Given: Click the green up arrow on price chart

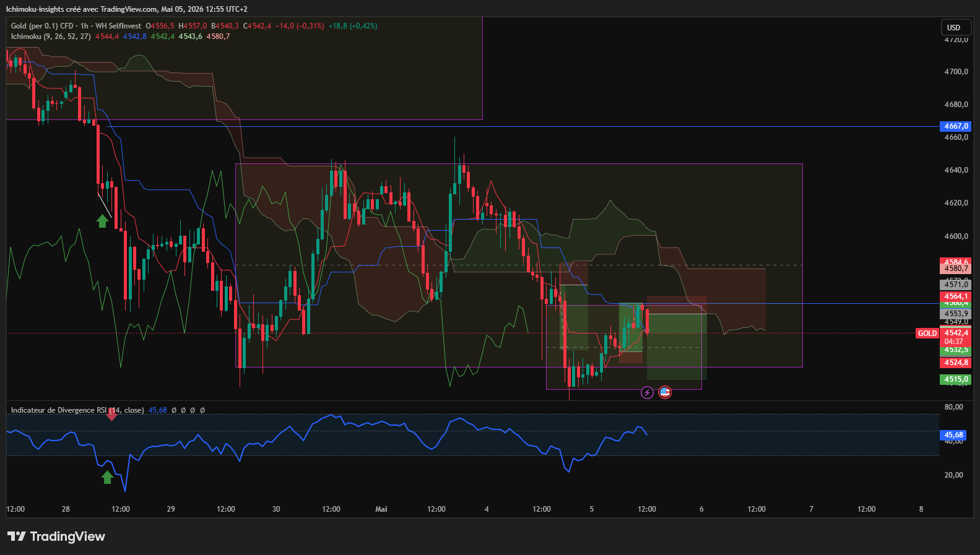Looking at the screenshot, I should click(x=102, y=221).
